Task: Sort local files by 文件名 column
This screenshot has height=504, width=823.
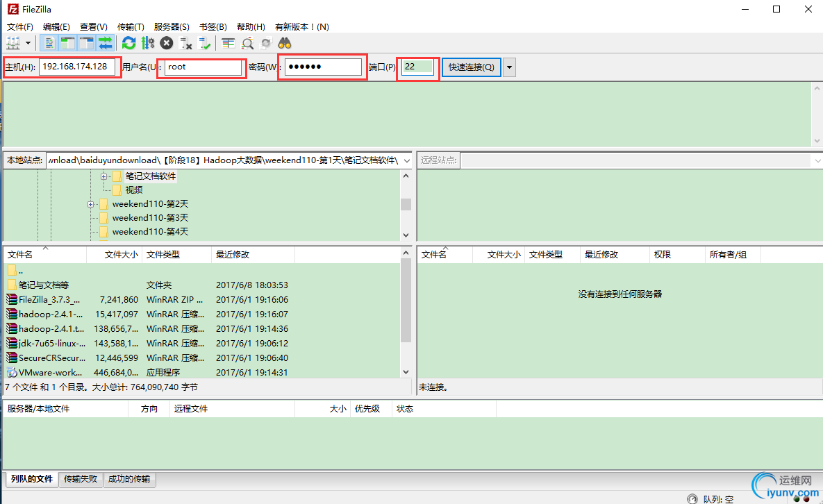Action: point(45,254)
